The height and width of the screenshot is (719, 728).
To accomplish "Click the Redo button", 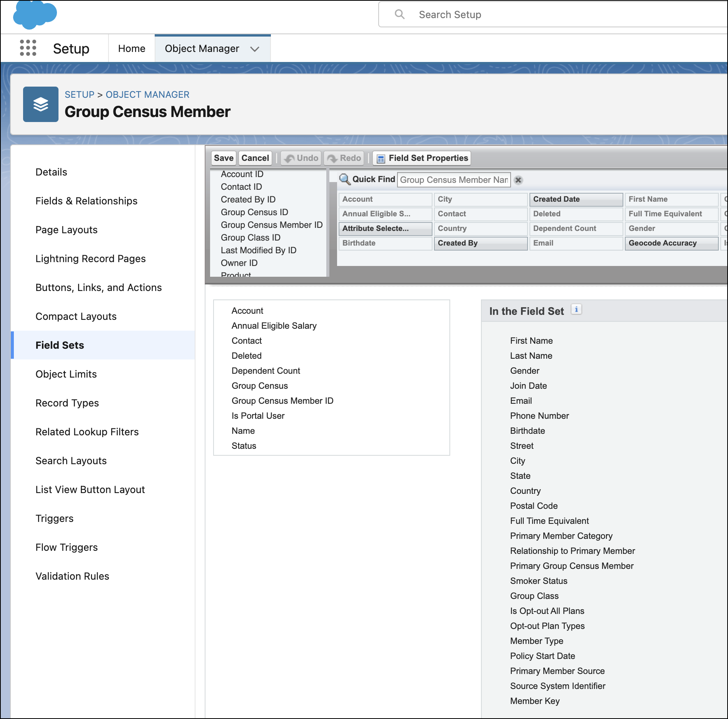I will click(344, 158).
